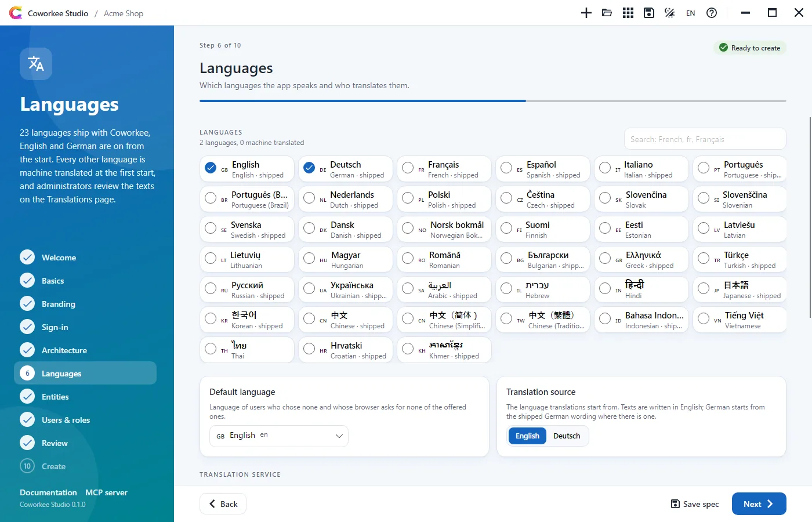Open the apps grid icon

tap(628, 13)
